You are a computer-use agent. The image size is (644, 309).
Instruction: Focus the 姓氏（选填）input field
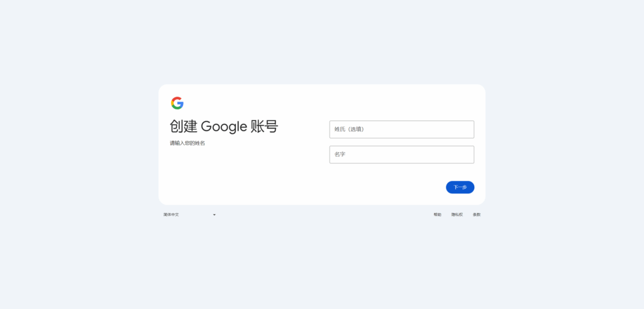pyautogui.click(x=402, y=129)
